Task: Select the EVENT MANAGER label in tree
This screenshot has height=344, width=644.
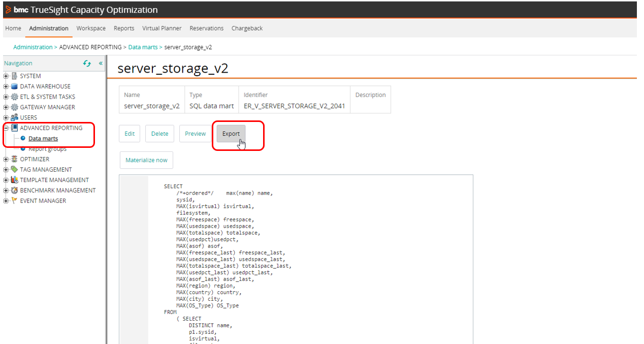Action: pos(43,201)
